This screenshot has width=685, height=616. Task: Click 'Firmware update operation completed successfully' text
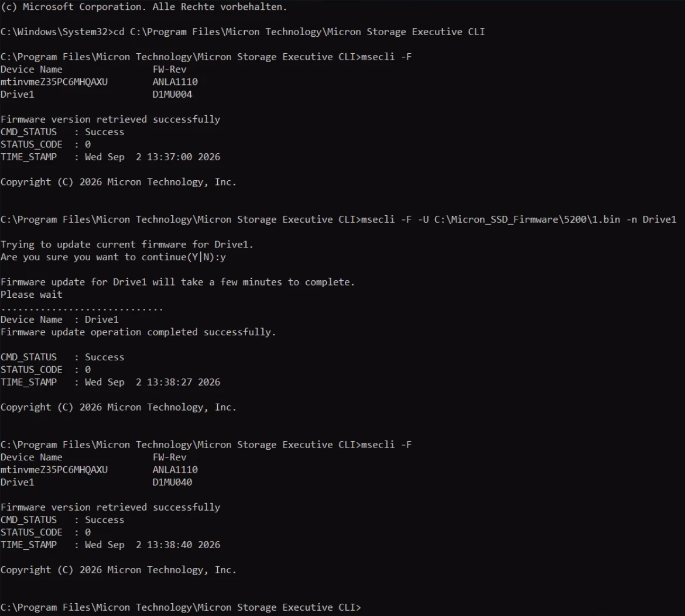click(x=138, y=332)
